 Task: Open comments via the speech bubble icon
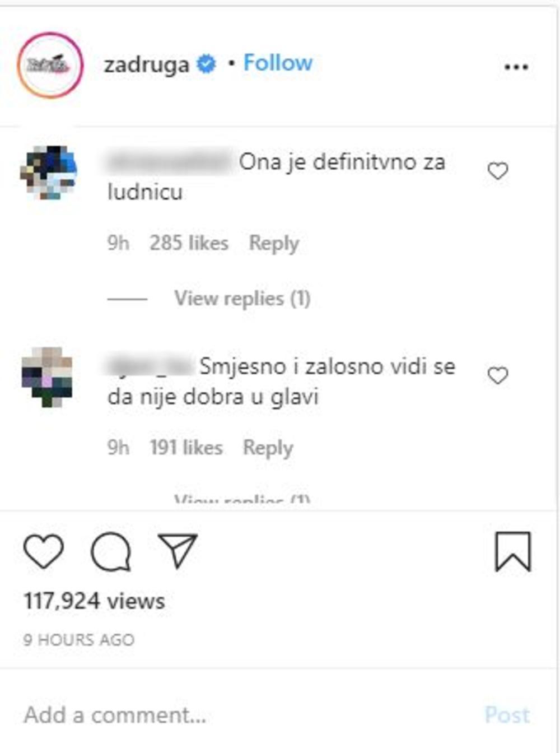point(111,551)
